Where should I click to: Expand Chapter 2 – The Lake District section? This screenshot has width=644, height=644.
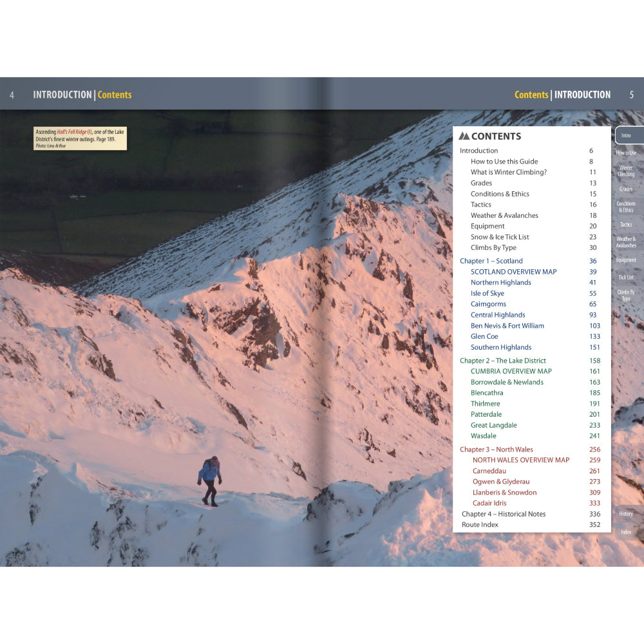click(x=502, y=360)
